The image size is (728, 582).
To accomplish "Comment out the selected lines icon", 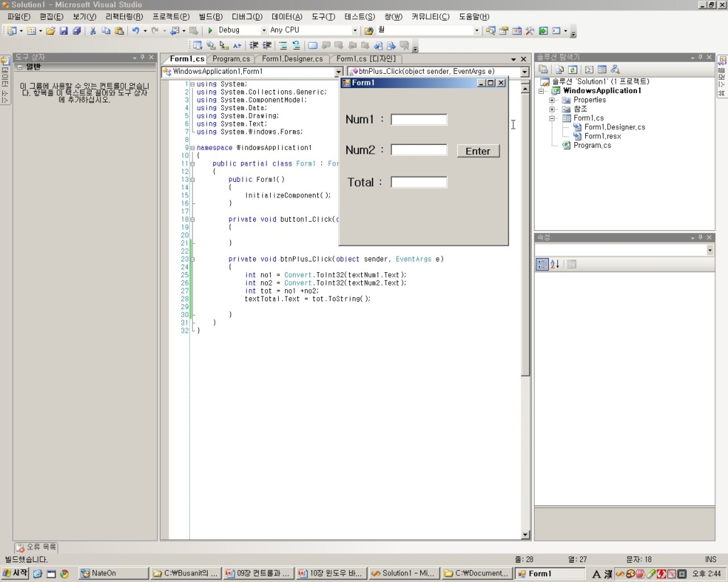I will point(283,45).
